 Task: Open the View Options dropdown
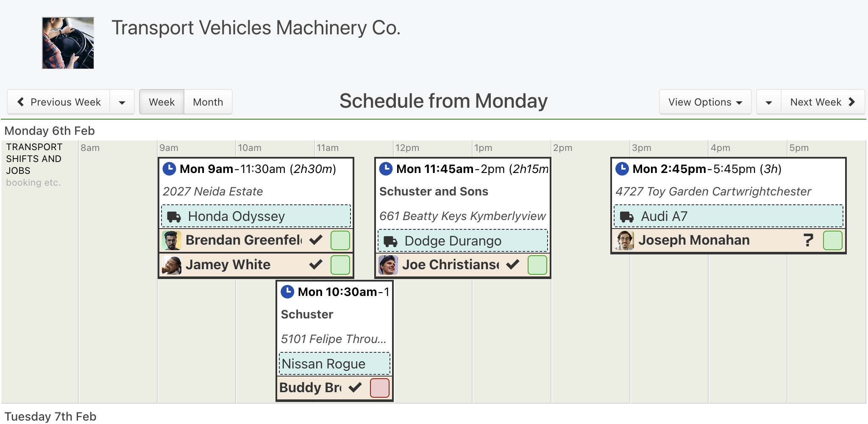705,102
